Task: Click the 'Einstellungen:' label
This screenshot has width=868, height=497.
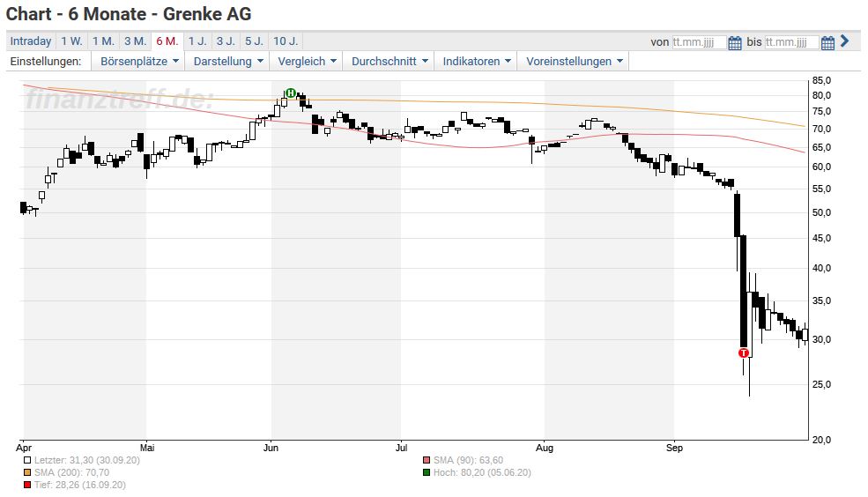Action: (x=46, y=62)
